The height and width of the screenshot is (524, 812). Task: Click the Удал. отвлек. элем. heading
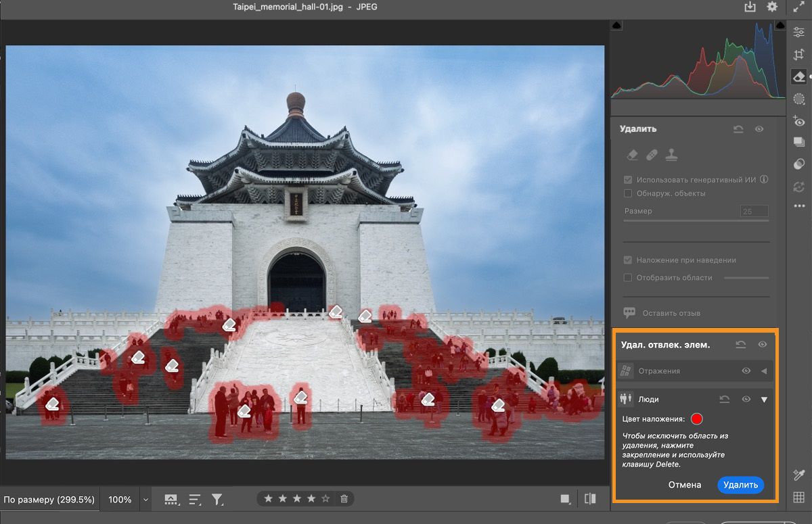(666, 345)
